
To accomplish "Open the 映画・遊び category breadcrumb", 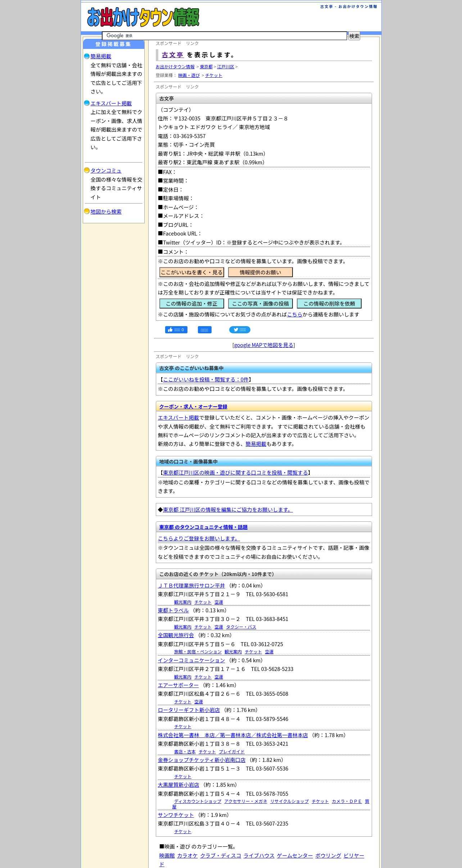I will tap(189, 76).
